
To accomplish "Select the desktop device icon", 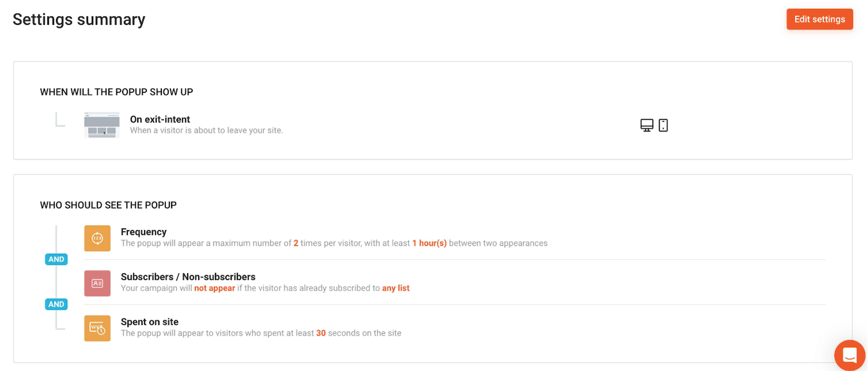I will (x=646, y=125).
